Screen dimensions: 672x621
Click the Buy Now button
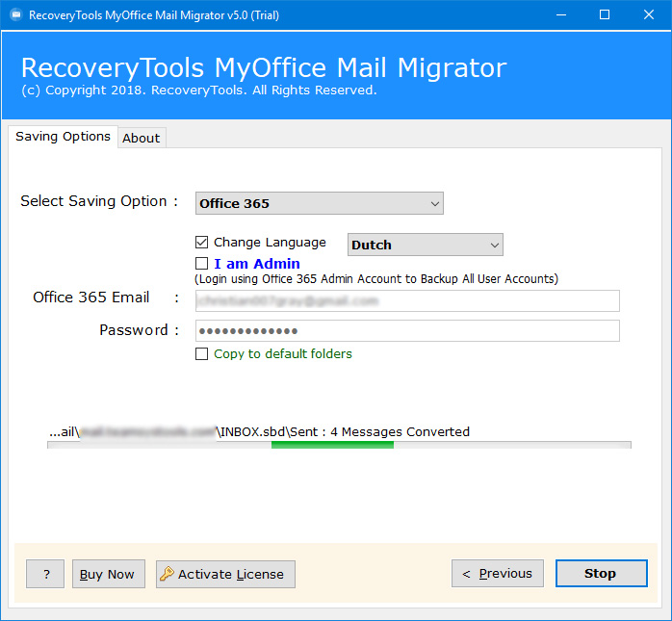click(x=109, y=574)
